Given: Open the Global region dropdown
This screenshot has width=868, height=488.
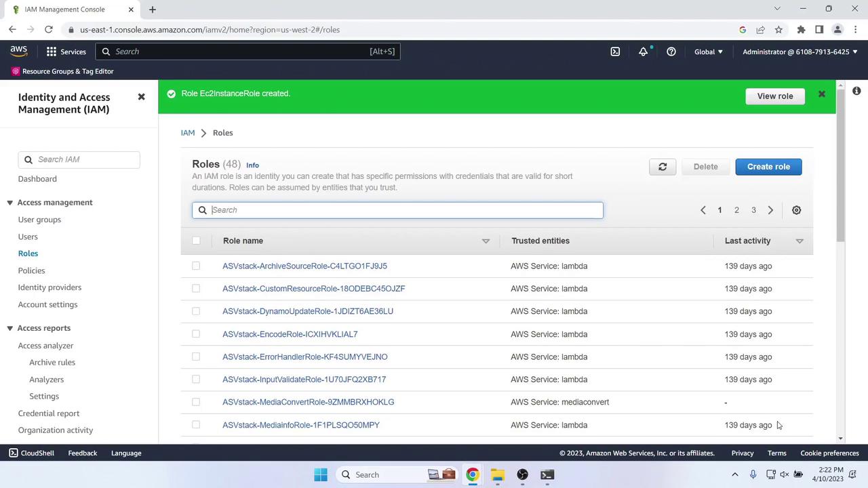Looking at the screenshot, I should (709, 52).
